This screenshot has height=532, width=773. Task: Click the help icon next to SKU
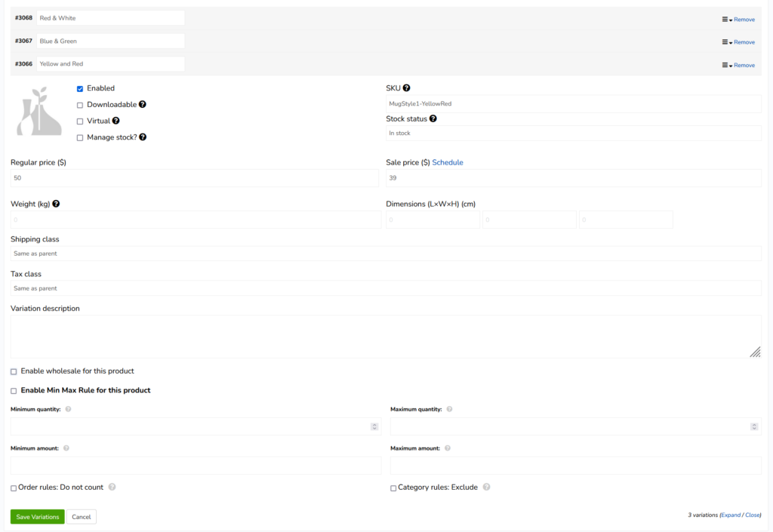click(406, 88)
